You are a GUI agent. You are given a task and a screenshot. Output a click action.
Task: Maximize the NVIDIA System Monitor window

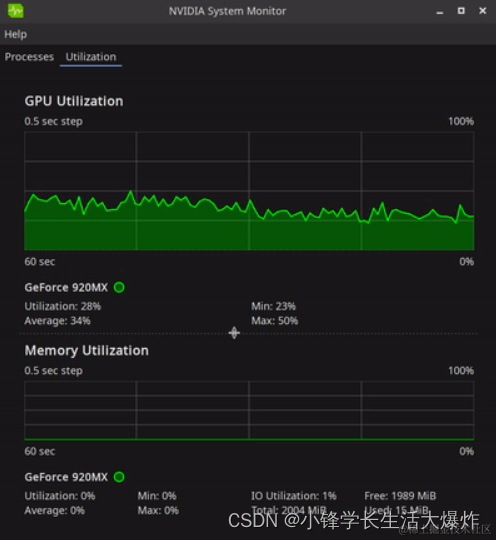coord(461,11)
